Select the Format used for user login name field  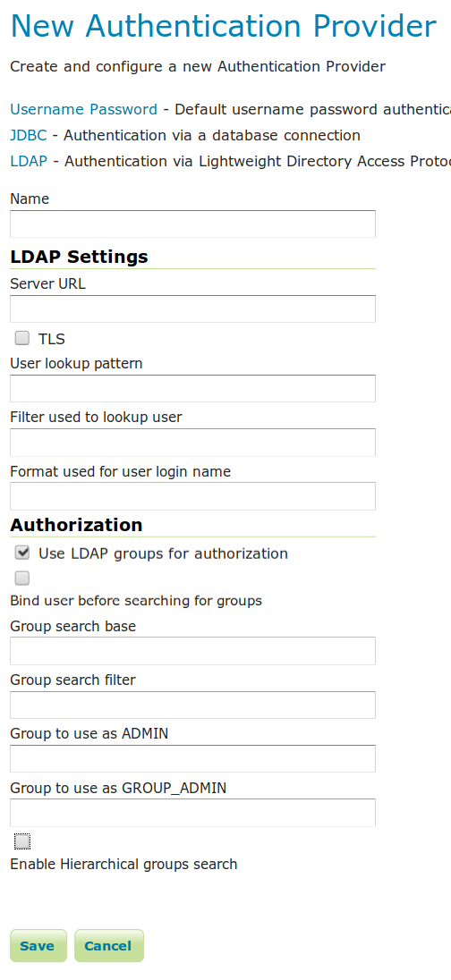coord(192,495)
